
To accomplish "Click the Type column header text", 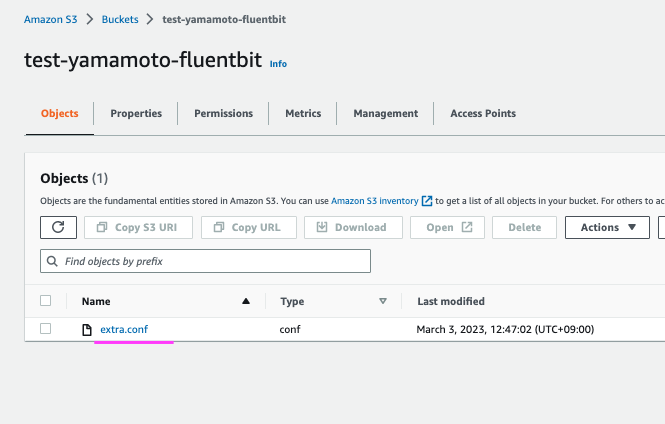I will click(x=292, y=301).
